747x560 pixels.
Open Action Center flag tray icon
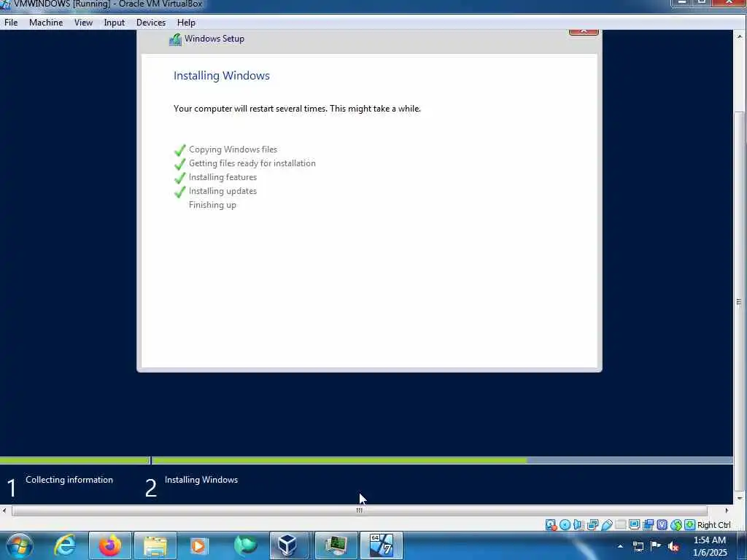656,545
